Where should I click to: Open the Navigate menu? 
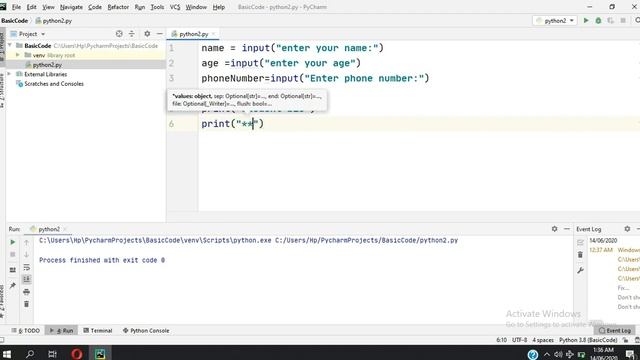[71, 7]
